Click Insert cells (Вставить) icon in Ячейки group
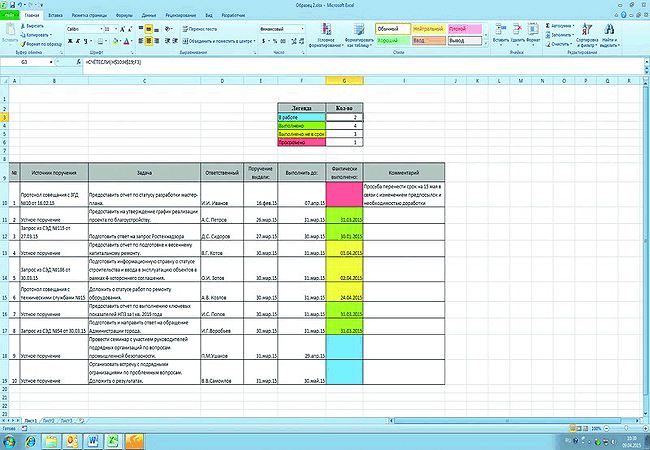 coord(500,29)
